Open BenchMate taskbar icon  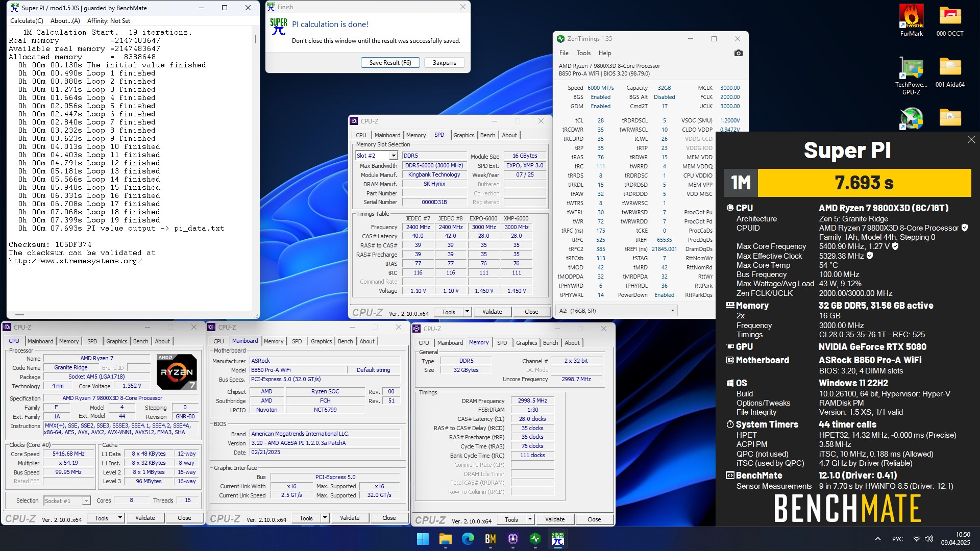coord(491,539)
